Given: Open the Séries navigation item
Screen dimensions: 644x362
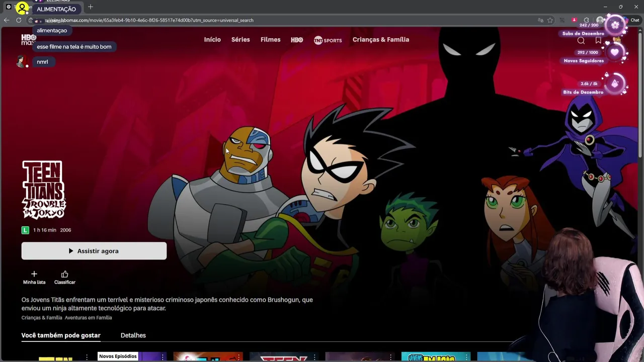Looking at the screenshot, I should click(240, 39).
